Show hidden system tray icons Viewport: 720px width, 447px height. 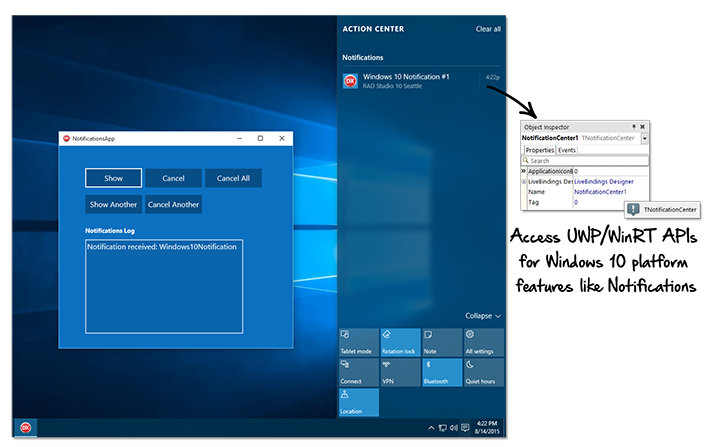[431, 428]
